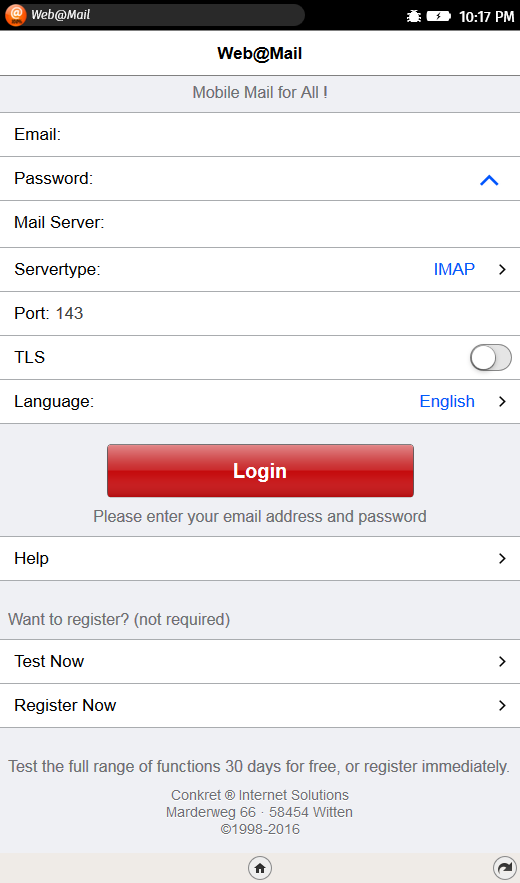Click the chevron next to English language

coord(502,402)
